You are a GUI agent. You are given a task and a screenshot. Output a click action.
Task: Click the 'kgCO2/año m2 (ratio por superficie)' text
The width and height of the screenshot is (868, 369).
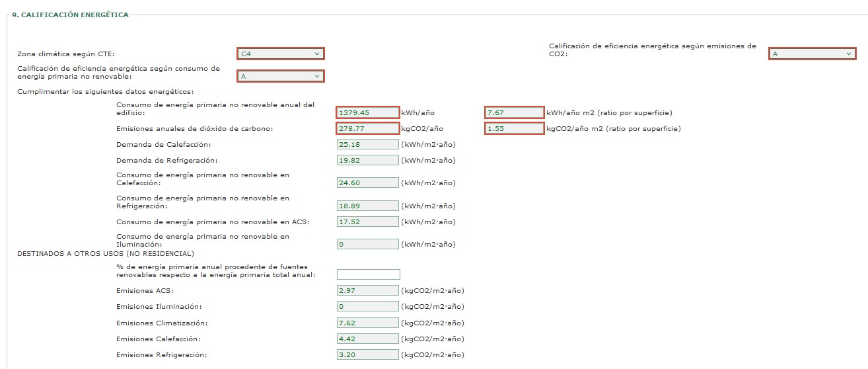pos(613,128)
